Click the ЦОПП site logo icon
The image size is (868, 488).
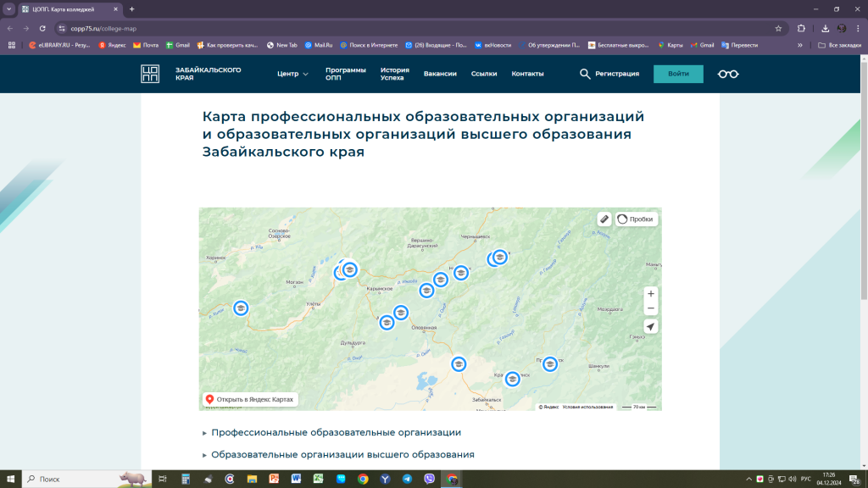point(150,74)
